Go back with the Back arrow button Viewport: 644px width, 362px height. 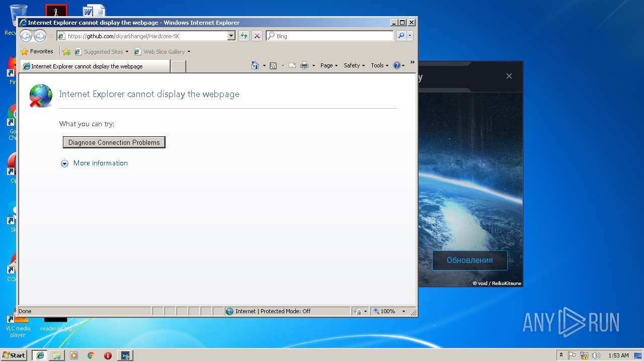[x=26, y=36]
